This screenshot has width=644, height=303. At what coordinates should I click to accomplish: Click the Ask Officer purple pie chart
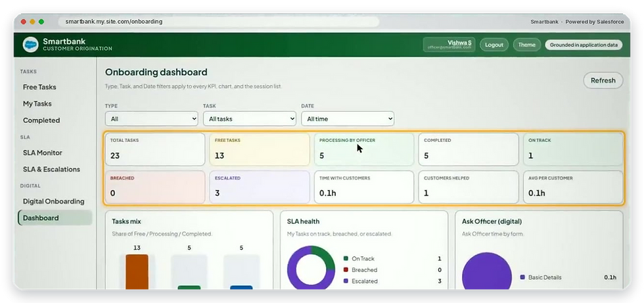coord(487,272)
